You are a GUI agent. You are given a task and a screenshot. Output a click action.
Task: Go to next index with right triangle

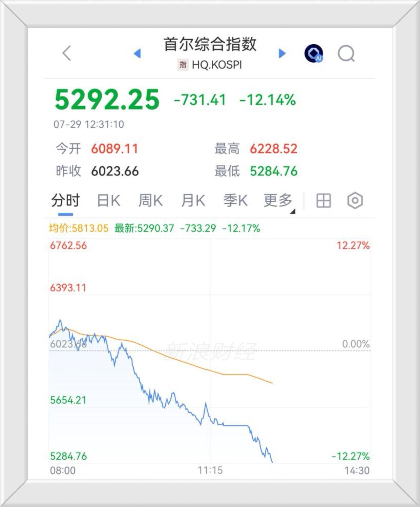(282, 53)
